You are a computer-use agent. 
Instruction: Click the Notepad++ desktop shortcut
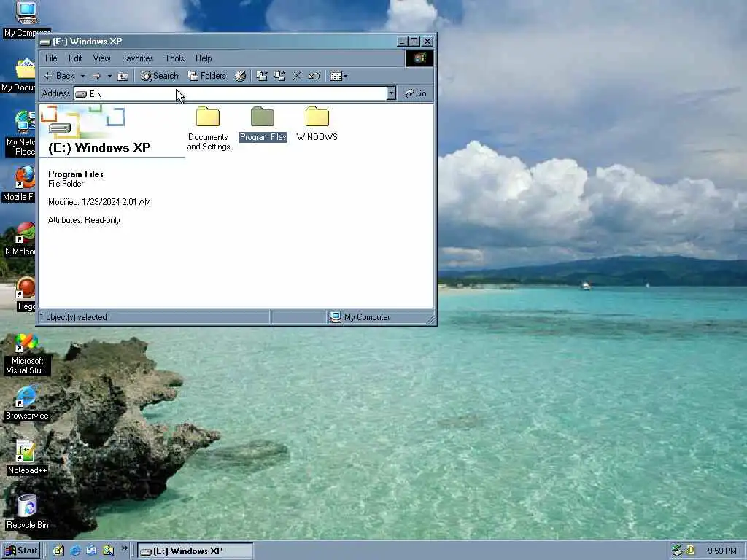point(27,458)
